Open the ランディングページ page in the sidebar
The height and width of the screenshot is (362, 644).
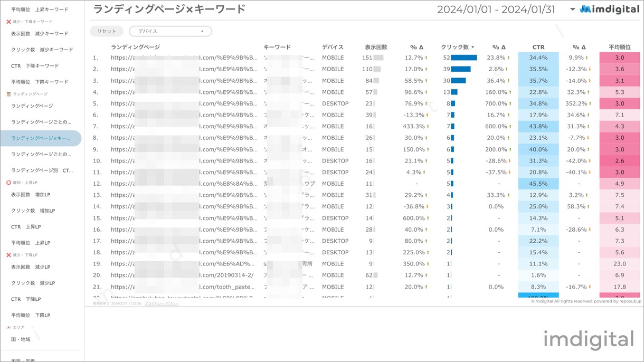coord(32,106)
